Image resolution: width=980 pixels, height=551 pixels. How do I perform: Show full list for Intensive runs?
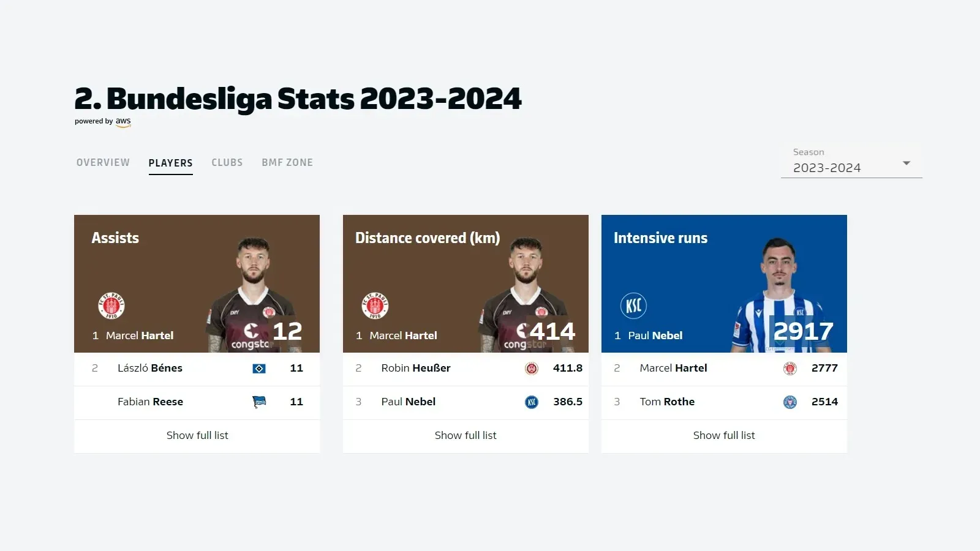(x=724, y=436)
